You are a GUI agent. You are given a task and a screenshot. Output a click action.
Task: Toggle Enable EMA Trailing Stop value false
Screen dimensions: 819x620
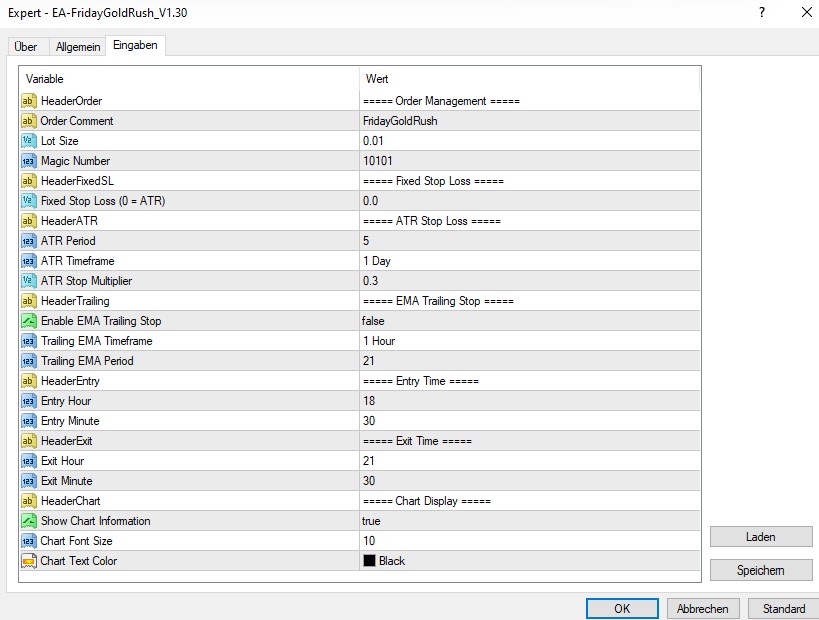[530, 321]
